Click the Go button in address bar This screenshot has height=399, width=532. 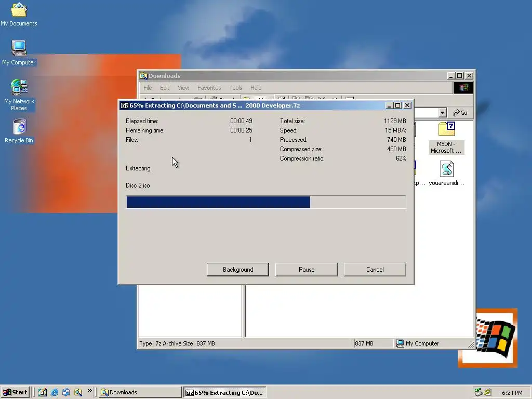click(460, 113)
